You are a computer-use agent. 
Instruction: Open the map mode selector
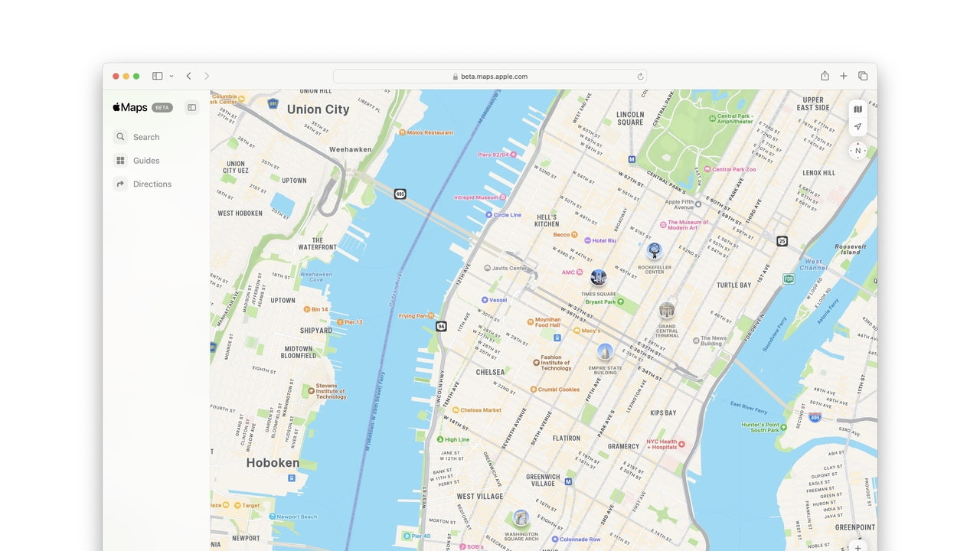point(857,109)
